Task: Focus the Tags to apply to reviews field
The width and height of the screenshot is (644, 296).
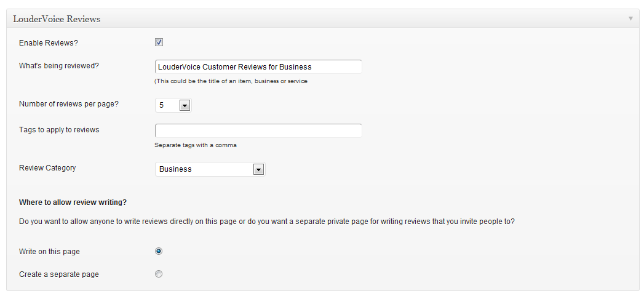Action: click(258, 130)
